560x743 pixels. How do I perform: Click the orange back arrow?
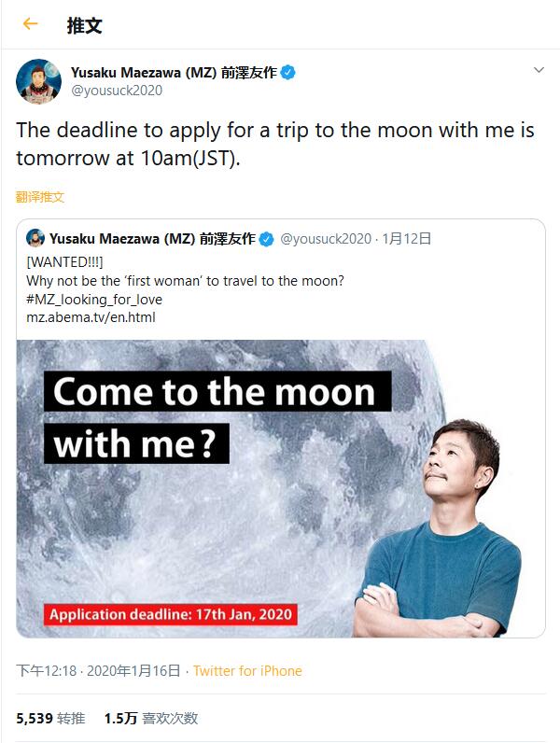click(x=31, y=24)
